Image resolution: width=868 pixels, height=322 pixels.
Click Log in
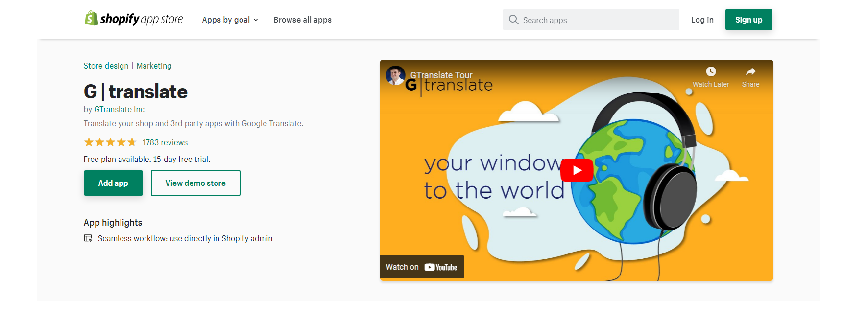[x=702, y=20]
